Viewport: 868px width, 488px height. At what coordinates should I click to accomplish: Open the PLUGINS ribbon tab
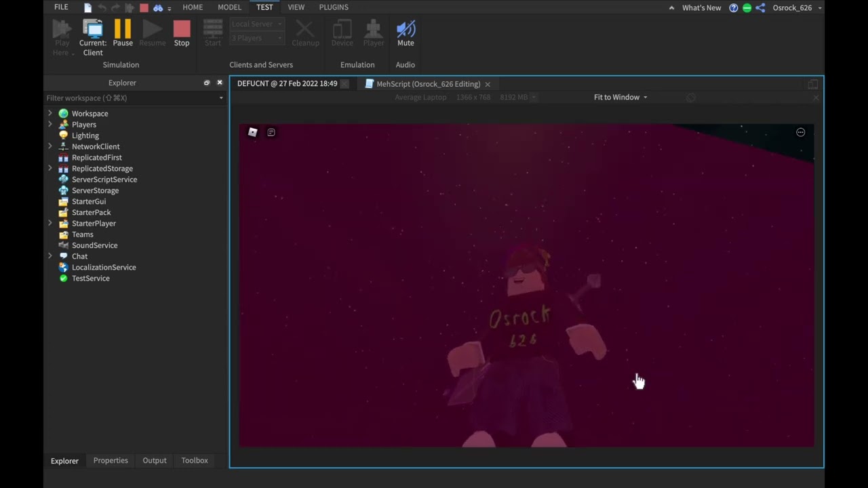[334, 7]
